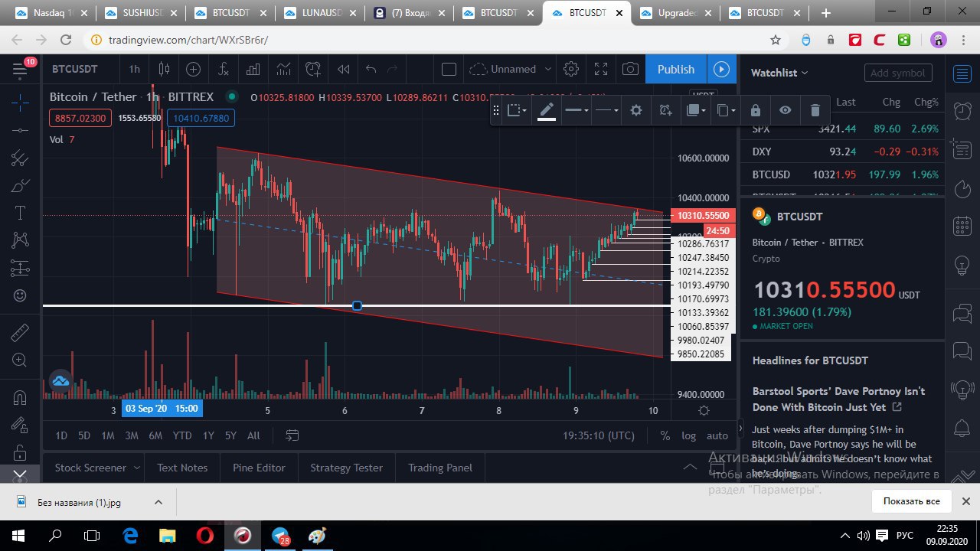Create an alert from top toolbar
The image size is (980, 551).
(312, 69)
